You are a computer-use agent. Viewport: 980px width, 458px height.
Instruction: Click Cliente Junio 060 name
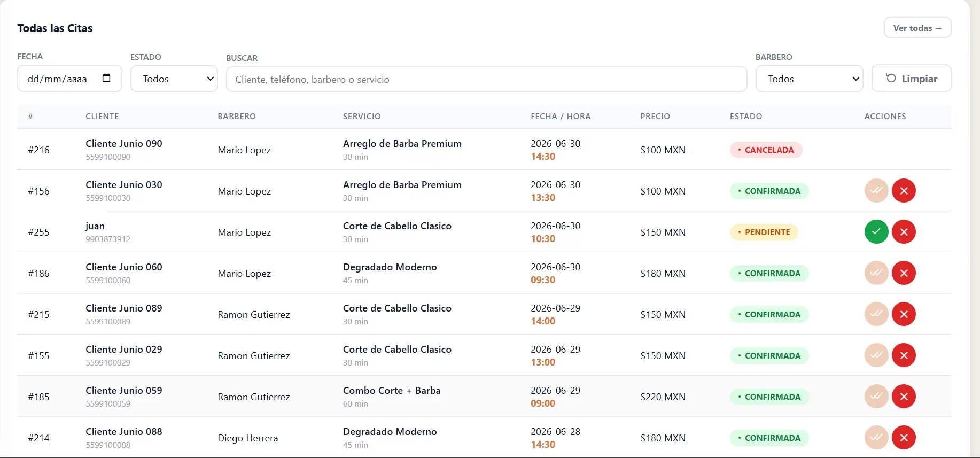point(124,267)
